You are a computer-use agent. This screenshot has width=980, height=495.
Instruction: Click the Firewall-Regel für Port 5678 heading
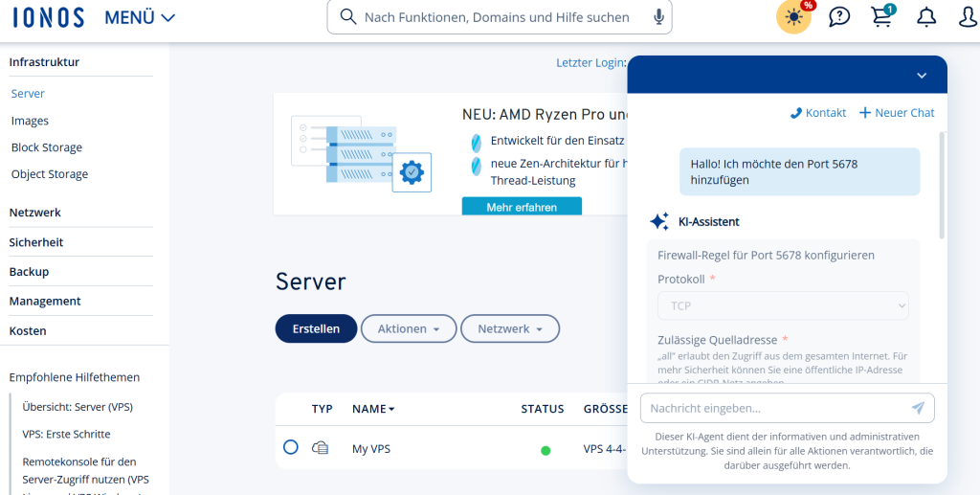click(x=766, y=255)
